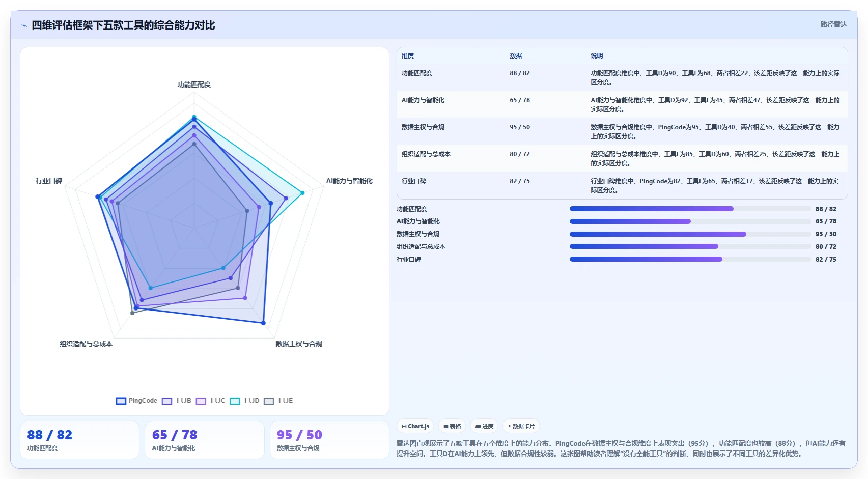Click the 路径雷达 label in header
Image resolution: width=868 pixels, height=479 pixels.
[833, 24]
